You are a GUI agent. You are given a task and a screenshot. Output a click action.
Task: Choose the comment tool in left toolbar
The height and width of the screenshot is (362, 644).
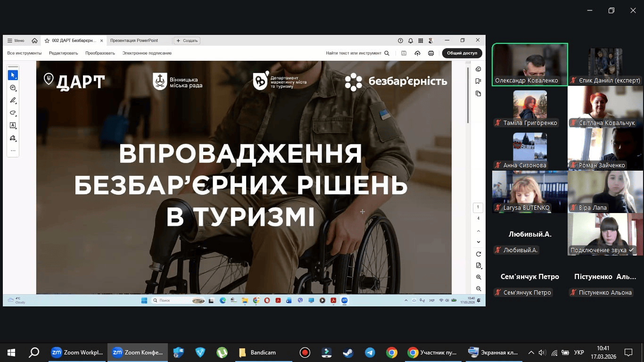[13, 88]
